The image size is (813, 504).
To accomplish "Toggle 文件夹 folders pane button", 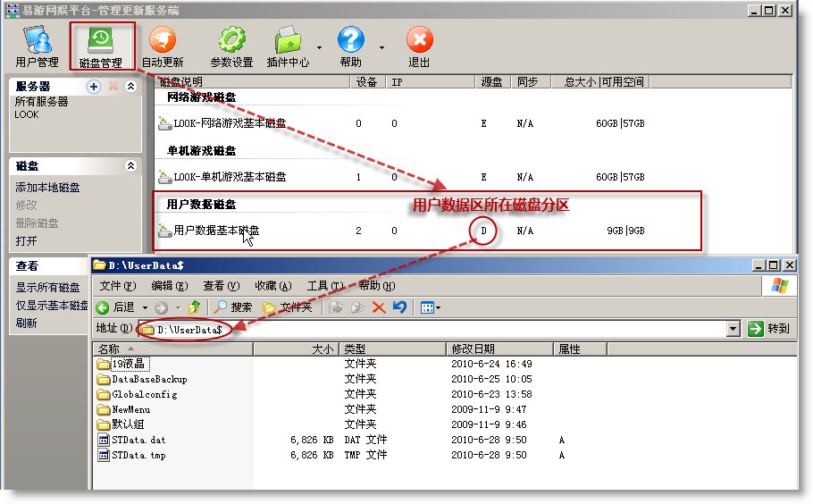I will coord(288,307).
